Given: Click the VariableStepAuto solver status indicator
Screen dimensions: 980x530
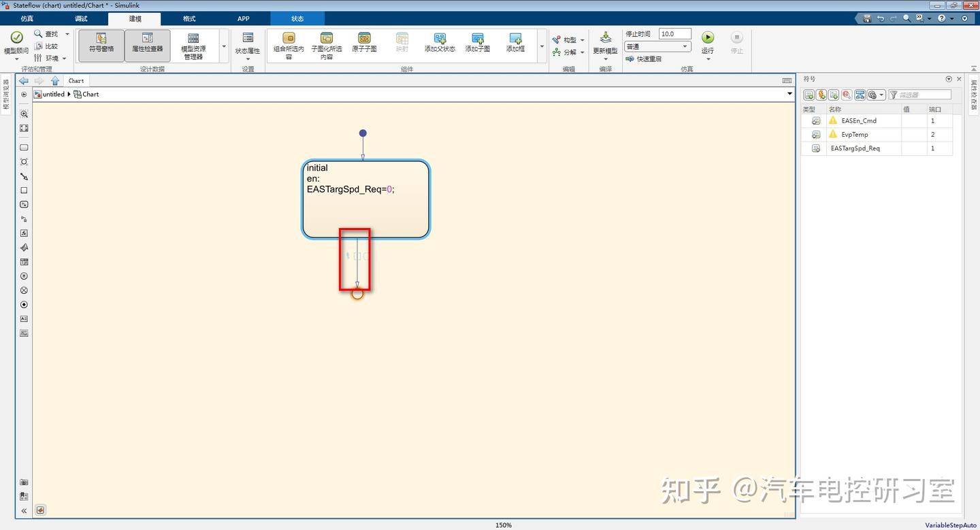Looking at the screenshot, I should click(x=950, y=525).
